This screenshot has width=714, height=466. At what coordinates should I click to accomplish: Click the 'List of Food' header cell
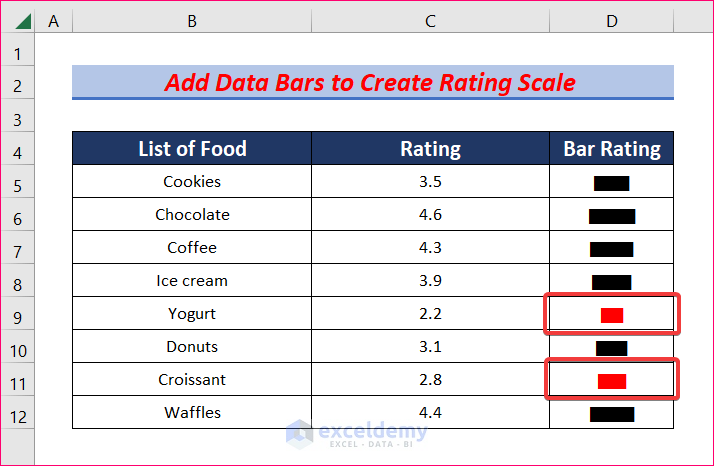pos(192,149)
